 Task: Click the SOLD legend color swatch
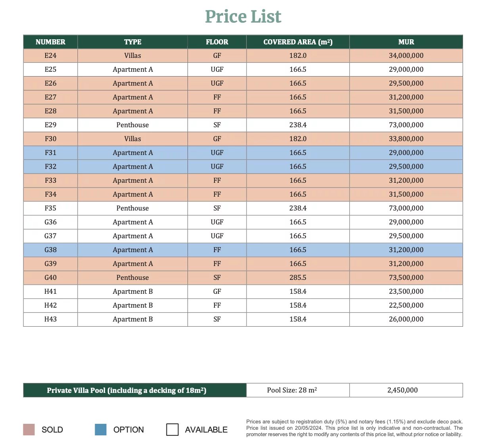coord(29,429)
